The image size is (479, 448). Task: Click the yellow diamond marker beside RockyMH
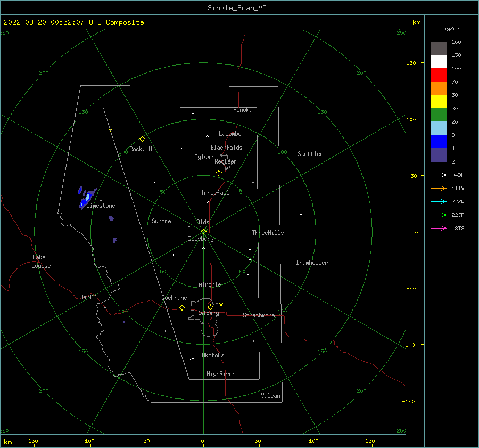142,139
